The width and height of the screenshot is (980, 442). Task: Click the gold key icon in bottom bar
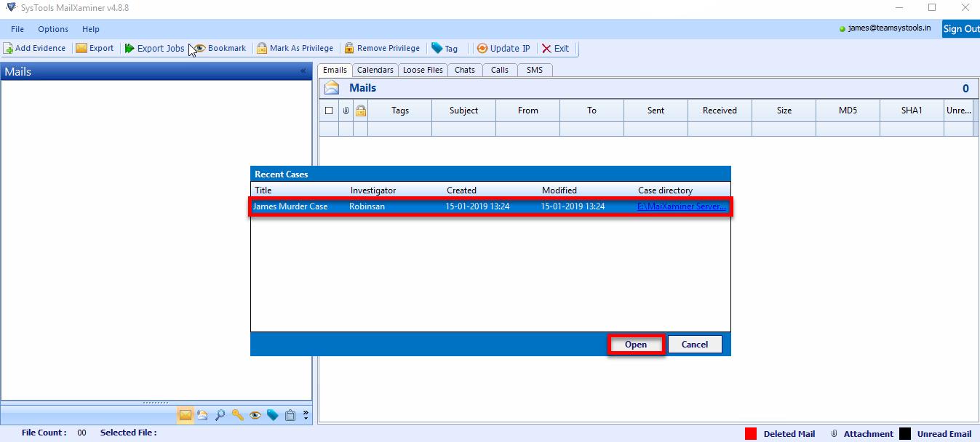tap(238, 415)
